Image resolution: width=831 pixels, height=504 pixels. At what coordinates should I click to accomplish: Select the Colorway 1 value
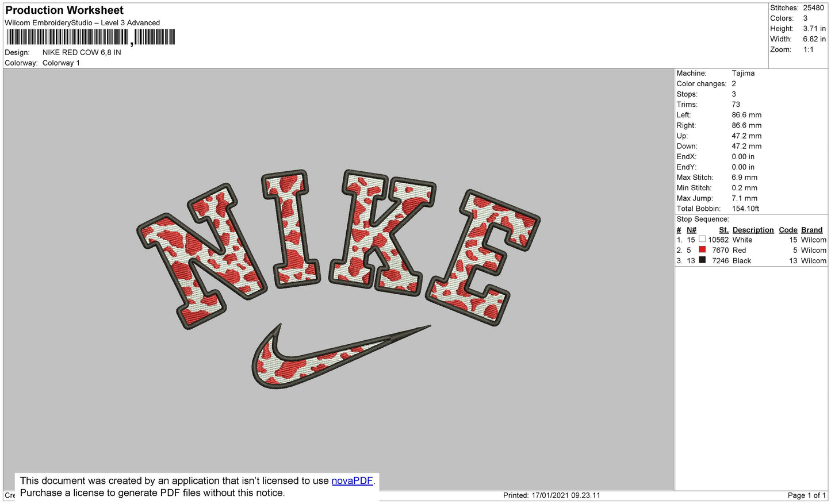point(61,63)
